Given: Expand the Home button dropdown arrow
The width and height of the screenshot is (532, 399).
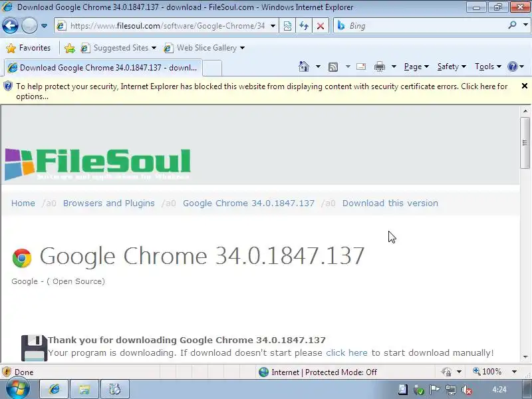Looking at the screenshot, I should pos(318,66).
